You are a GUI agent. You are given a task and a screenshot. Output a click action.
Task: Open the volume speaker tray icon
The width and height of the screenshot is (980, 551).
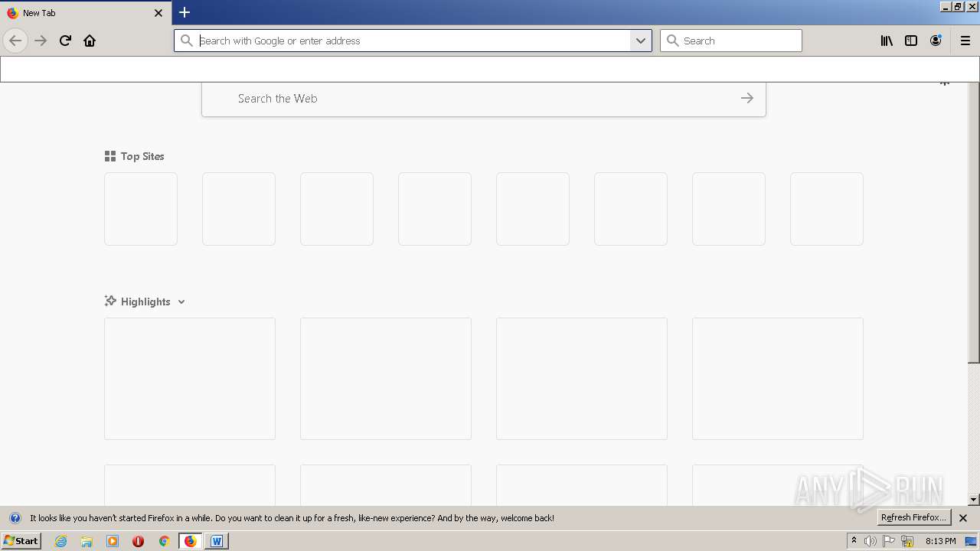tap(871, 541)
